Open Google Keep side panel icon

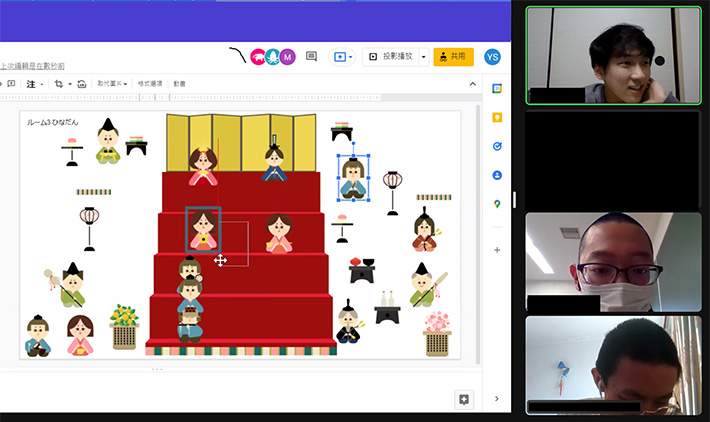pos(497,118)
